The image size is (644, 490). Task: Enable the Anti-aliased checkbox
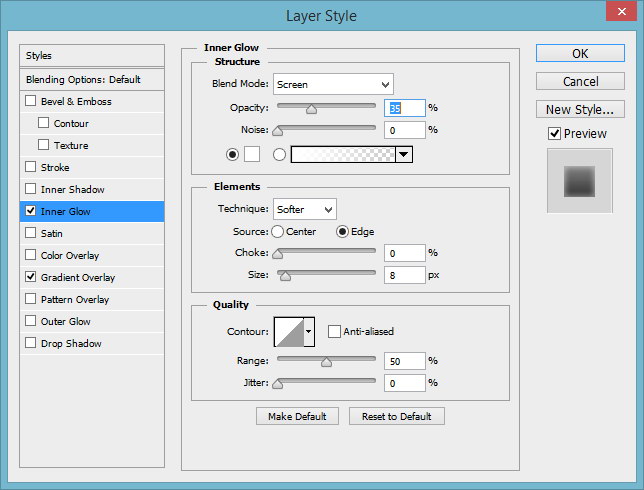point(334,331)
